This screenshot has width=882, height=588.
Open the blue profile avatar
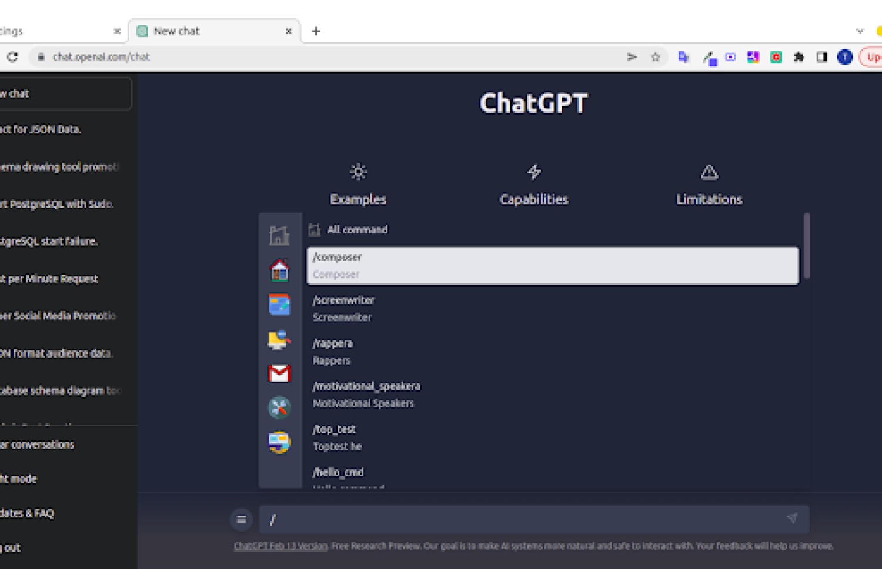point(845,57)
